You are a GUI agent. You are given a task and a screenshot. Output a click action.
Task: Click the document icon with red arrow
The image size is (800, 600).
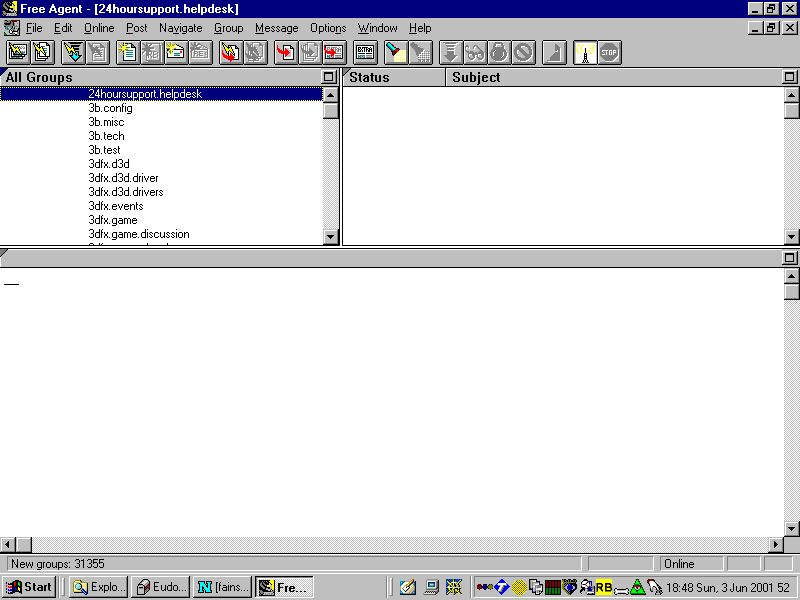(287, 52)
